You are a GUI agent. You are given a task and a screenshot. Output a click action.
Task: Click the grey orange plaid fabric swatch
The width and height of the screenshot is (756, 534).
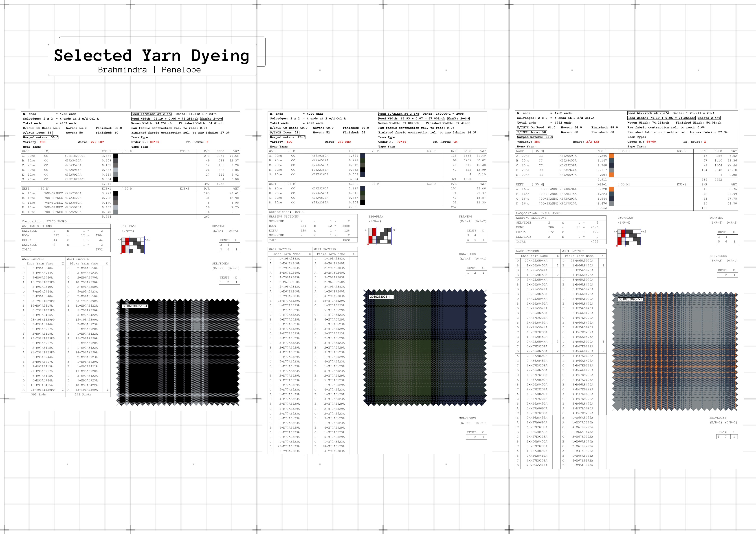(675, 351)
